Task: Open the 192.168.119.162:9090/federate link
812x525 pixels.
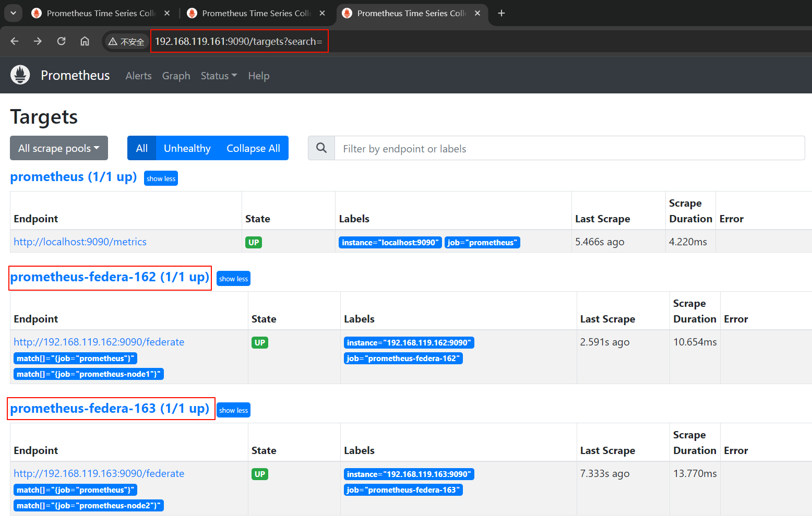Action: tap(99, 342)
